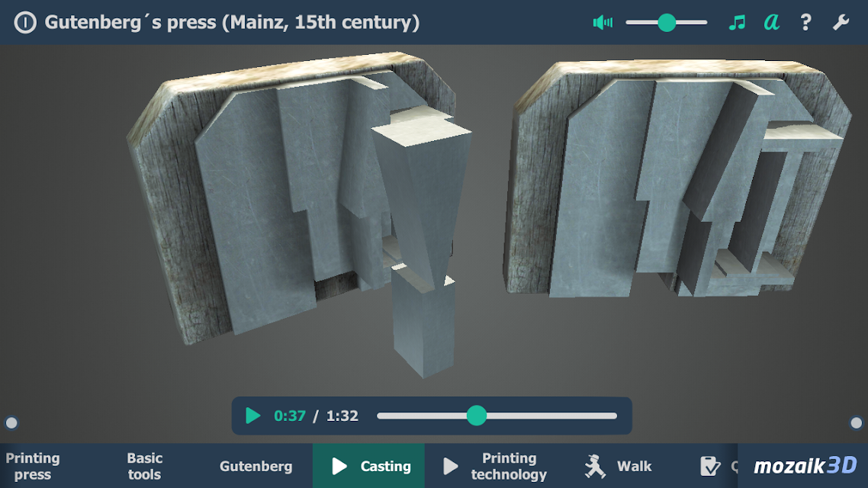Play the animation at 0:37

point(252,416)
